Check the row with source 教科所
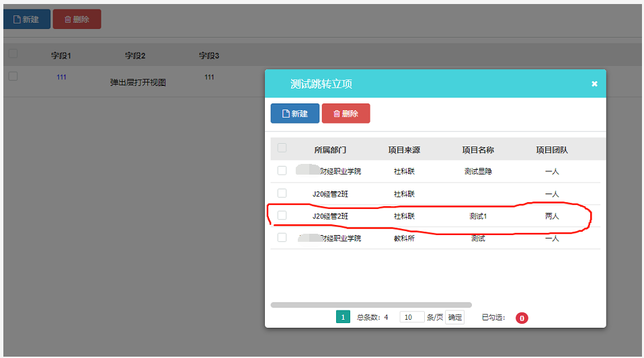 282,237
